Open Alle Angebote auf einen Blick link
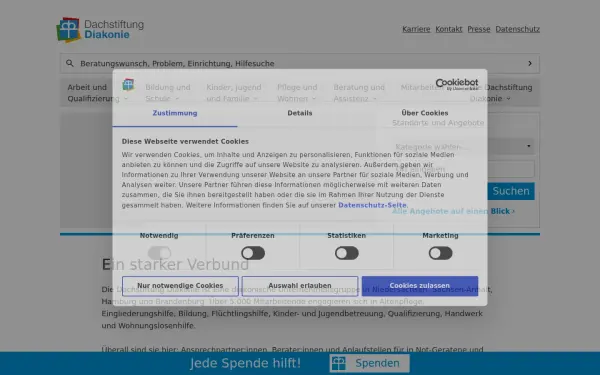The width and height of the screenshot is (600, 375). (453, 211)
